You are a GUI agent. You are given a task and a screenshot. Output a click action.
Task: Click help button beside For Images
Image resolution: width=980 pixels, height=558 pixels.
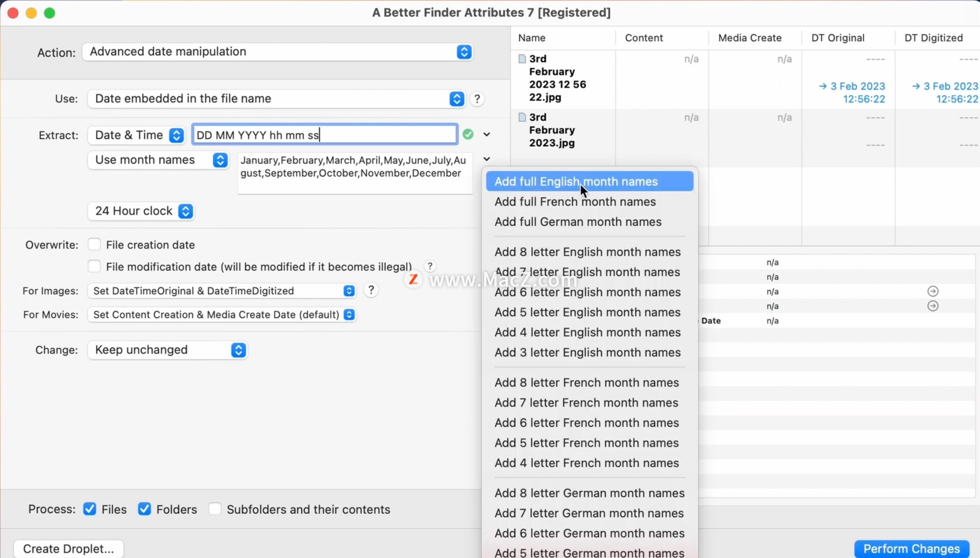pos(371,290)
